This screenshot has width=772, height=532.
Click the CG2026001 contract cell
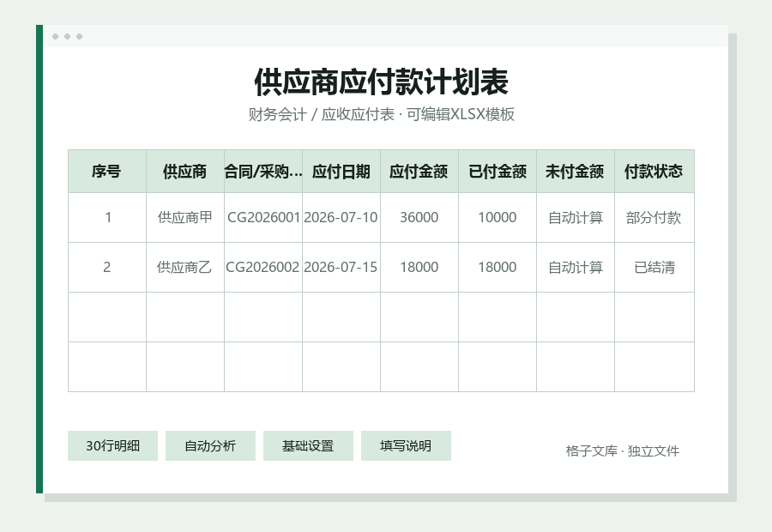pos(263,218)
